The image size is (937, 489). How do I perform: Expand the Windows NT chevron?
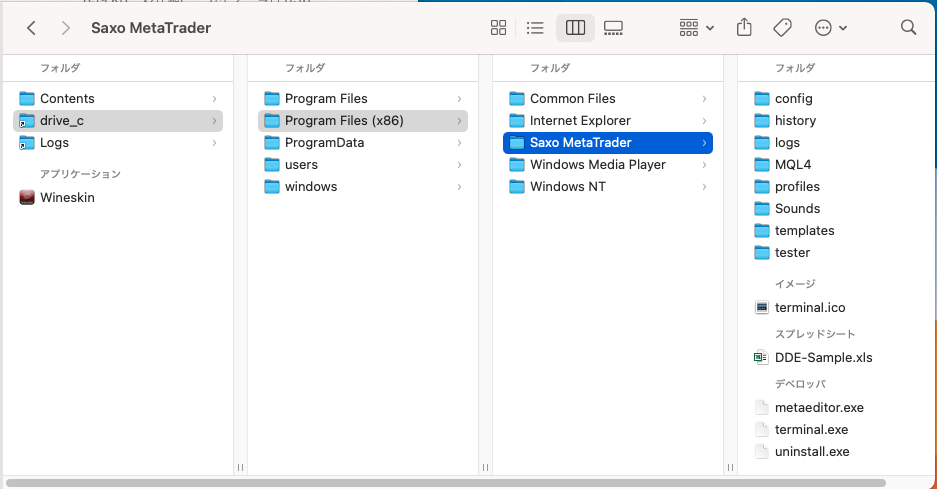tap(704, 187)
